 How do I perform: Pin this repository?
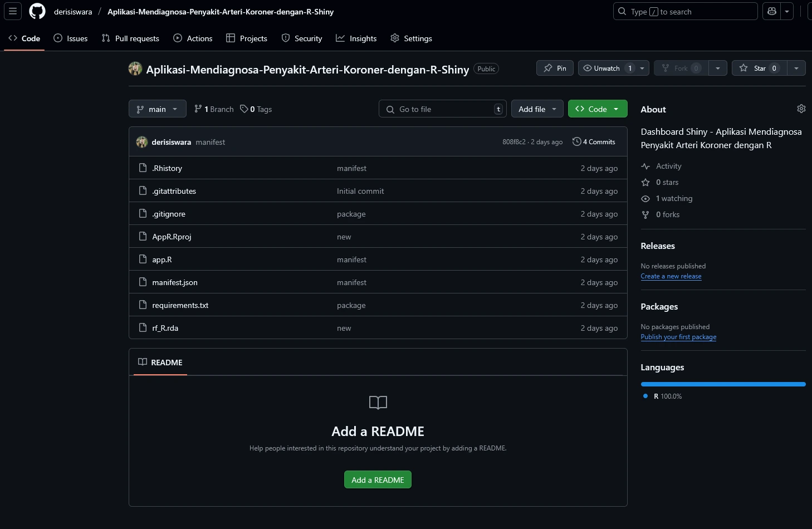pos(555,68)
